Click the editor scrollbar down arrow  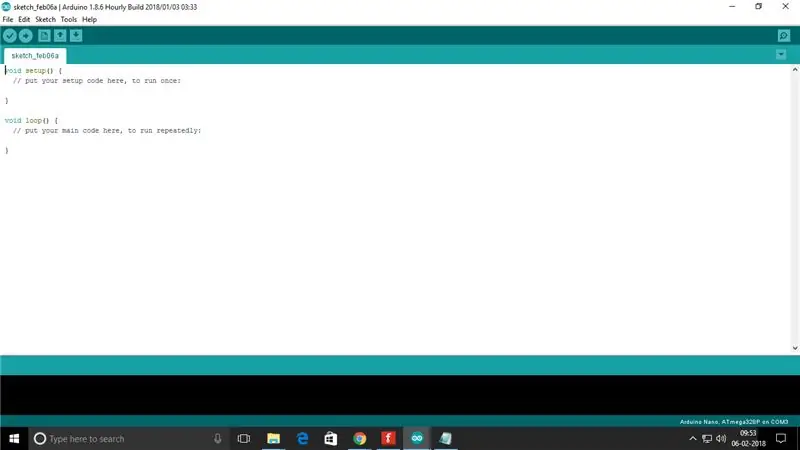click(795, 348)
